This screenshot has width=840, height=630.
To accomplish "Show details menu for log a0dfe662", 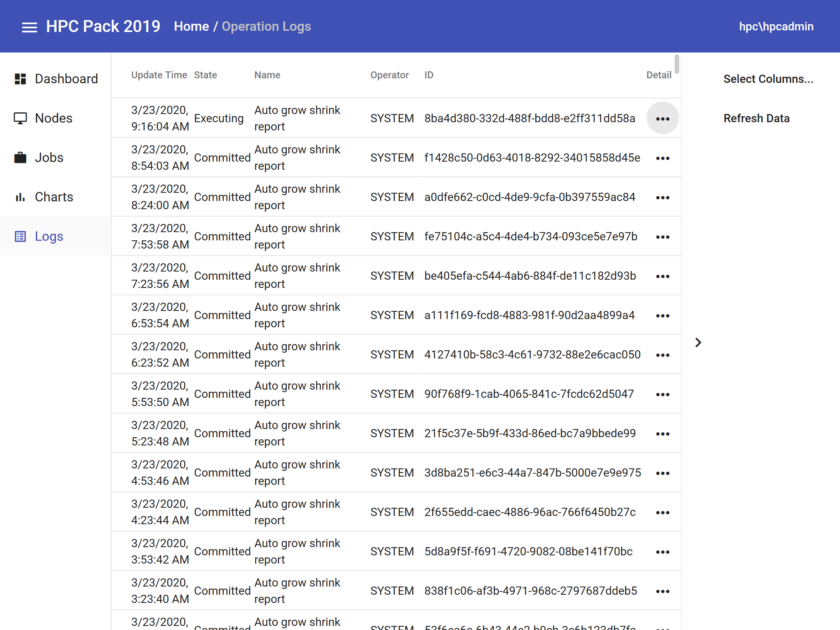I will [x=662, y=197].
